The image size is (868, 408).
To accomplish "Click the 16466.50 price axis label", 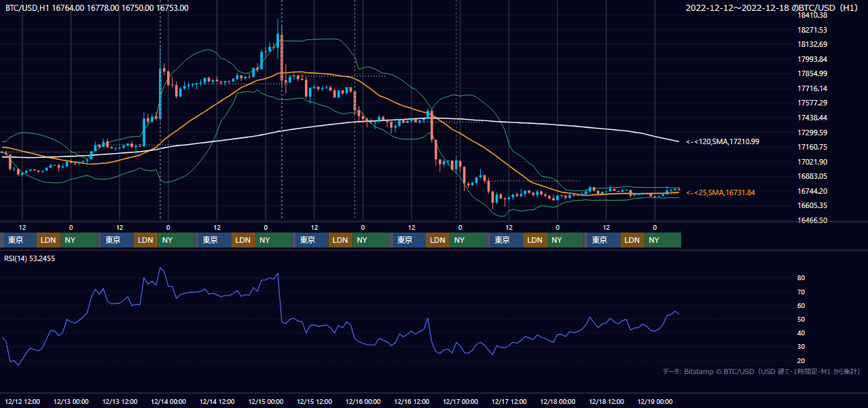I will click(813, 220).
